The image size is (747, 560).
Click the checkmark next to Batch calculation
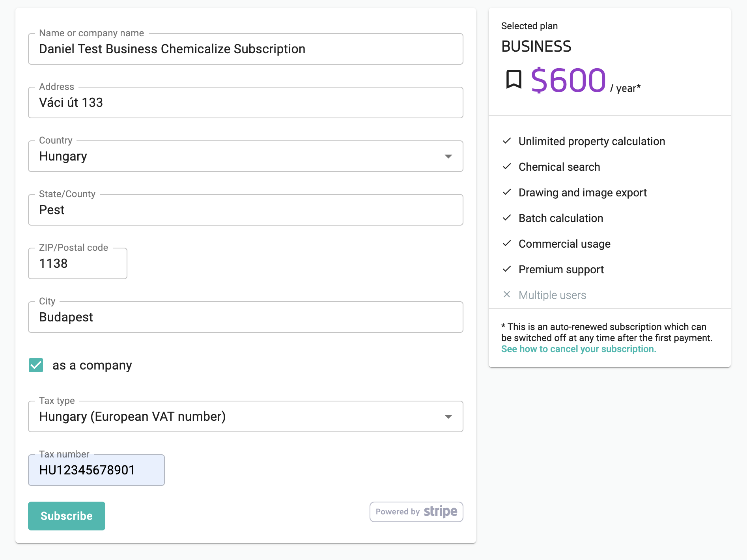point(507,218)
